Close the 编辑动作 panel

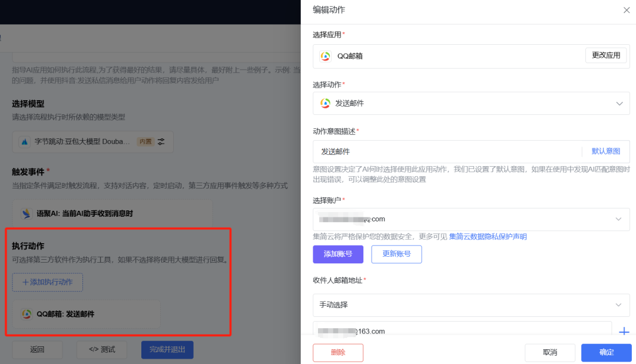(627, 10)
